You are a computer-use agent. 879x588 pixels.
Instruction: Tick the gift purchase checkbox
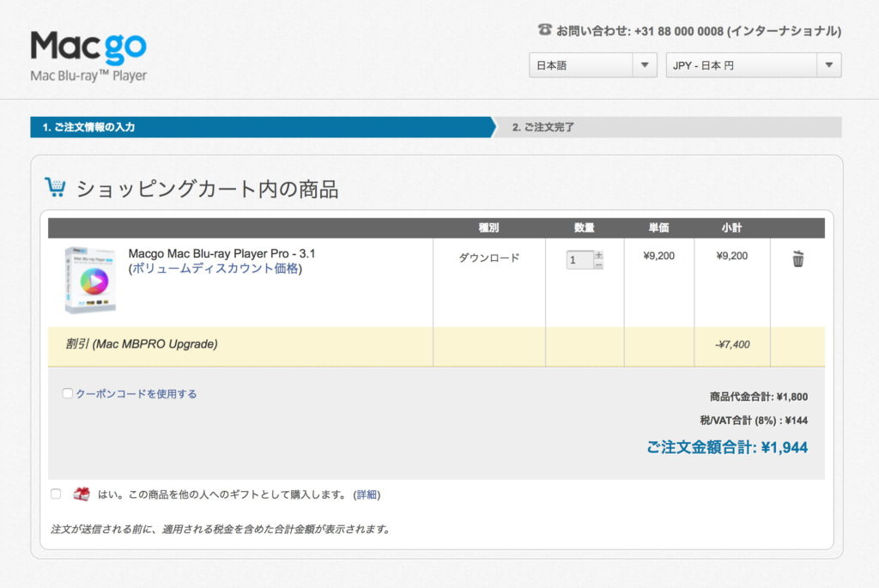(x=56, y=494)
